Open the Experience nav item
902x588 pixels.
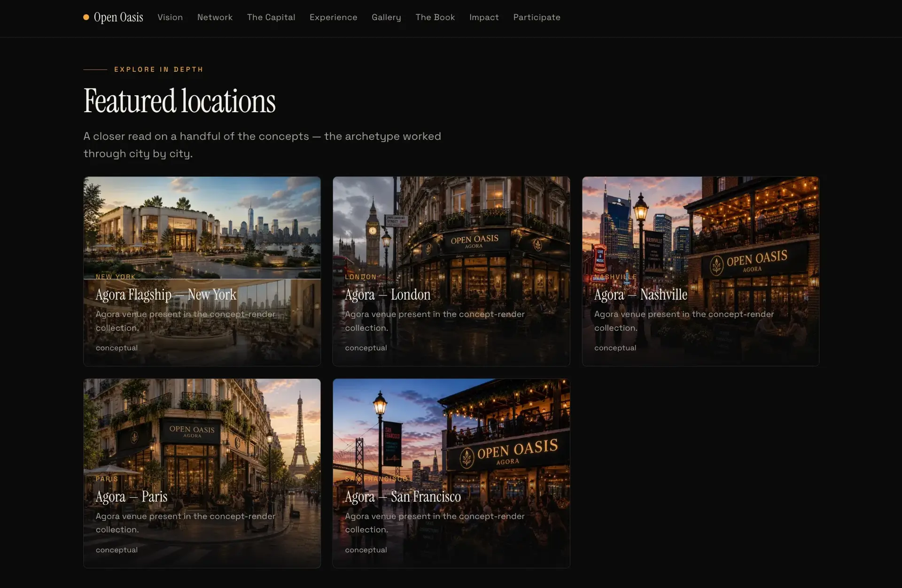[x=334, y=17]
